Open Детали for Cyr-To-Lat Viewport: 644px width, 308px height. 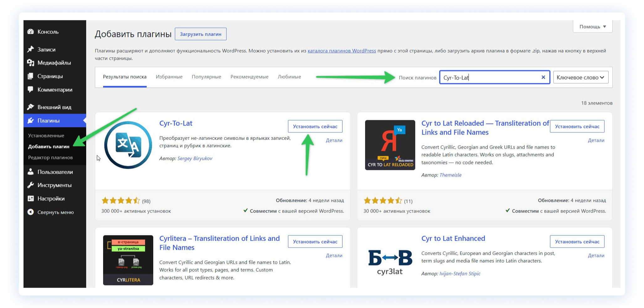point(334,140)
